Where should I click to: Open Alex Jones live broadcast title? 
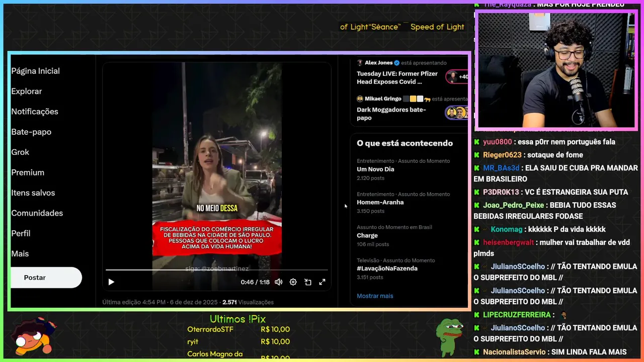click(x=397, y=78)
